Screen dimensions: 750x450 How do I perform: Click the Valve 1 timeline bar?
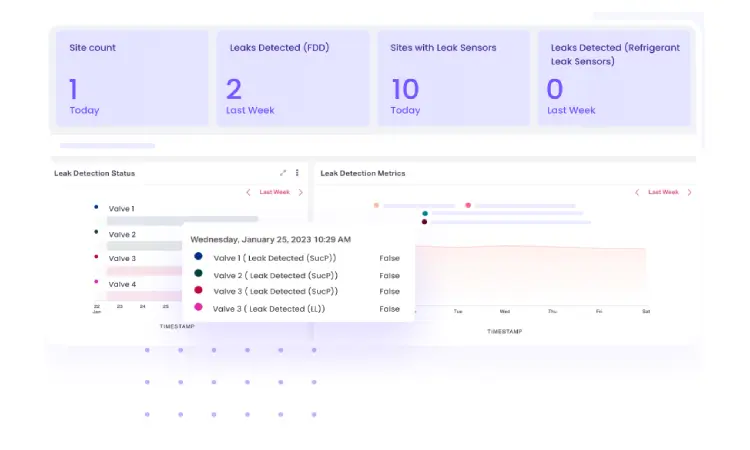(x=182, y=220)
